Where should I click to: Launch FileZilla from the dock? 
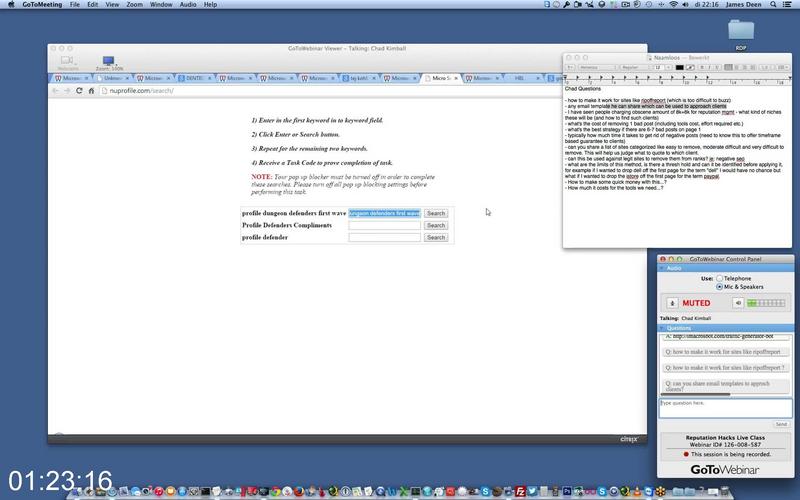520,491
